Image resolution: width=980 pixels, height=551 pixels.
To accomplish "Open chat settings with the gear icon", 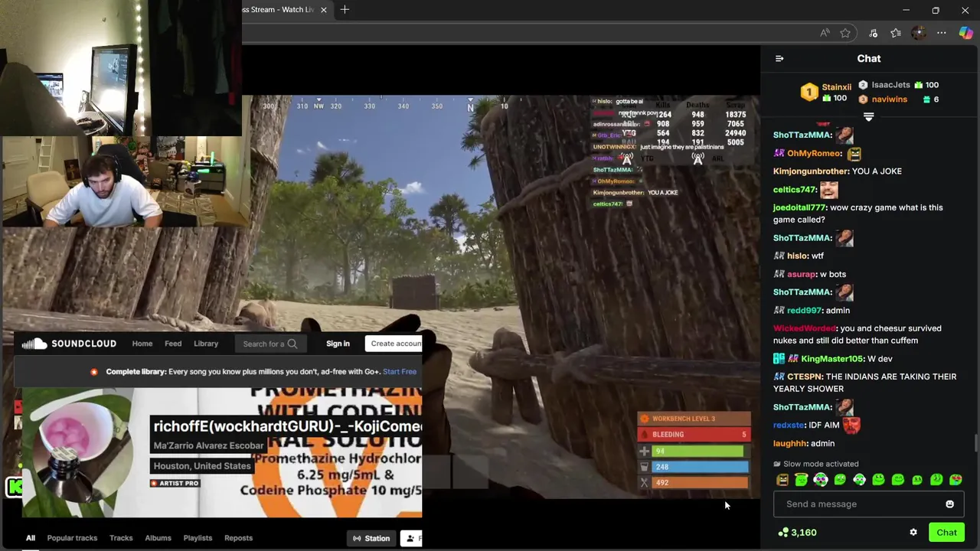I will (913, 533).
